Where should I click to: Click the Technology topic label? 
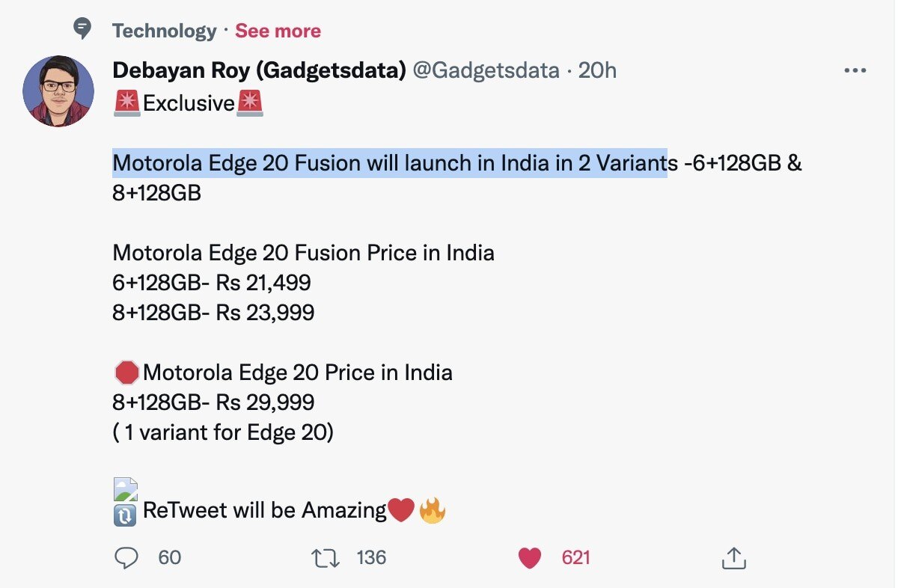pos(164,31)
